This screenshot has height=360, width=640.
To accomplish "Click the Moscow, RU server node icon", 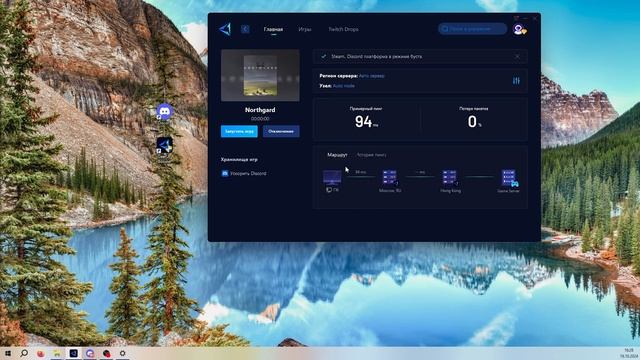I will (389, 178).
